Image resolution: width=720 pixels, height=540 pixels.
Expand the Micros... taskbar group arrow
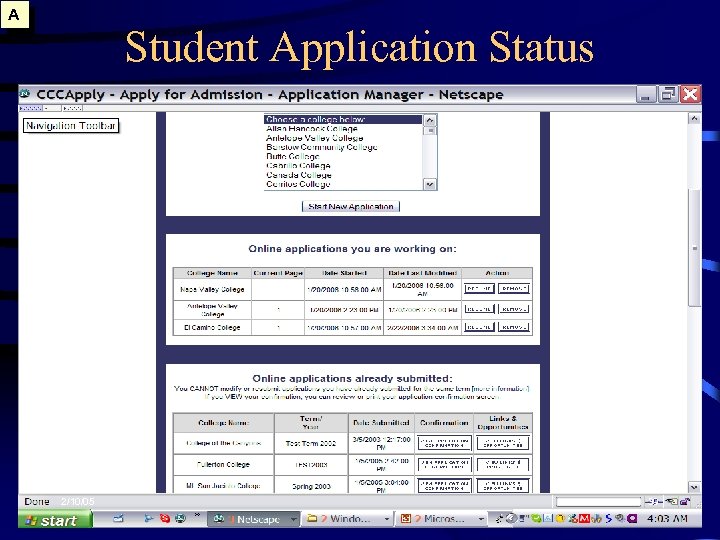(x=481, y=519)
